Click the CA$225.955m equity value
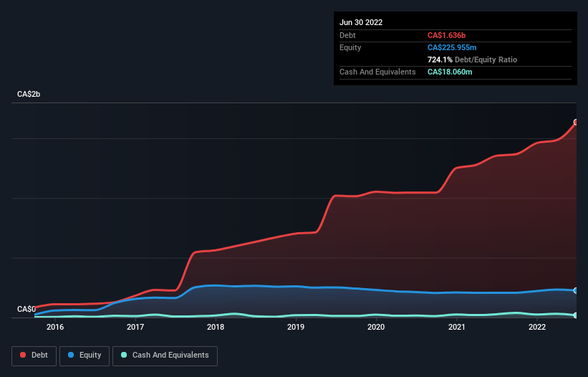Image resolution: width=588 pixels, height=377 pixels. point(452,47)
